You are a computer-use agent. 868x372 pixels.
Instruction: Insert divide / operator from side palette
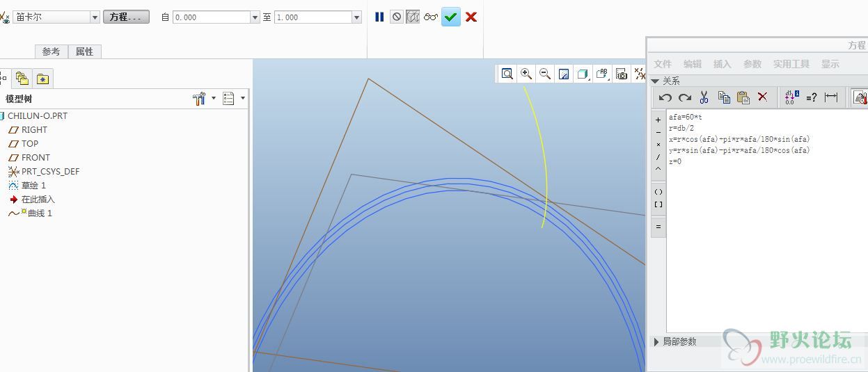point(658,156)
